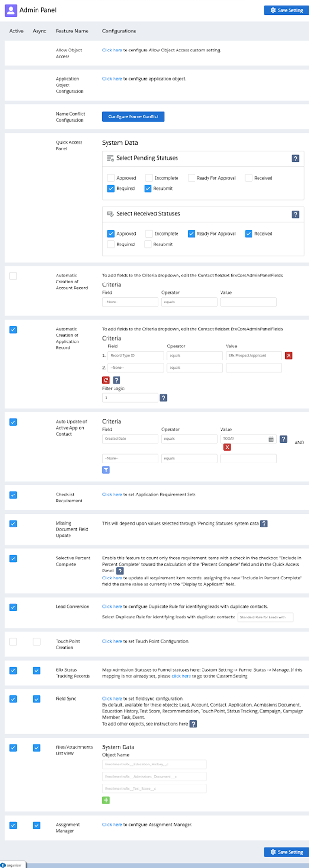Image resolution: width=309 pixels, height=868 pixels.
Task: Click help icon for Missing Document Field Update
Action: [x=264, y=524]
